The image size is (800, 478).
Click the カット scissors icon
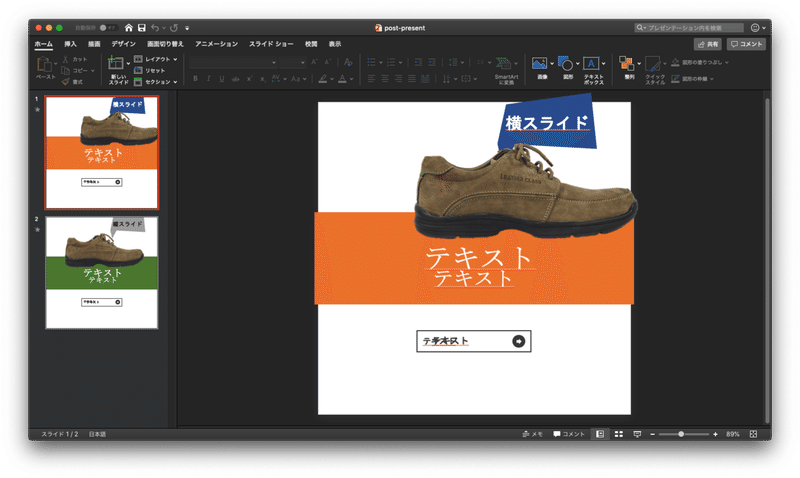tap(65, 59)
